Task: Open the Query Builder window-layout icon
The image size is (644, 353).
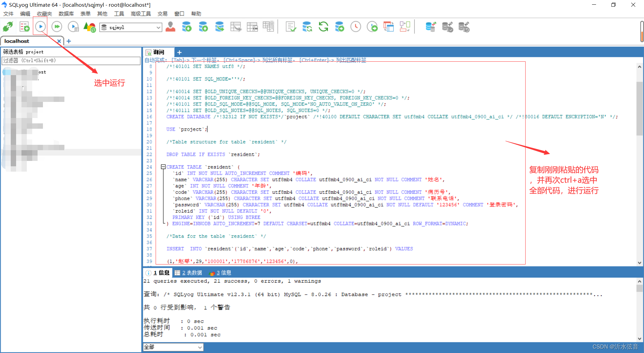Action: click(x=388, y=26)
